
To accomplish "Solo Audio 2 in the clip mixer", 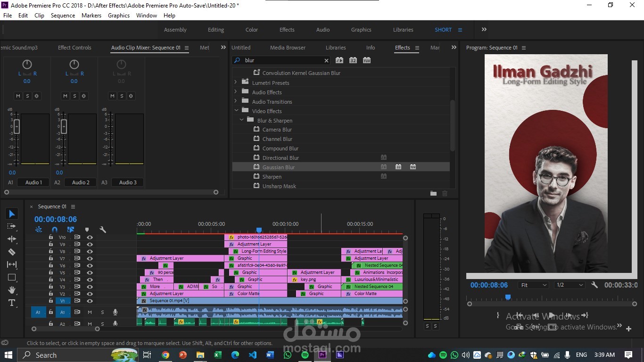I will tap(74, 96).
